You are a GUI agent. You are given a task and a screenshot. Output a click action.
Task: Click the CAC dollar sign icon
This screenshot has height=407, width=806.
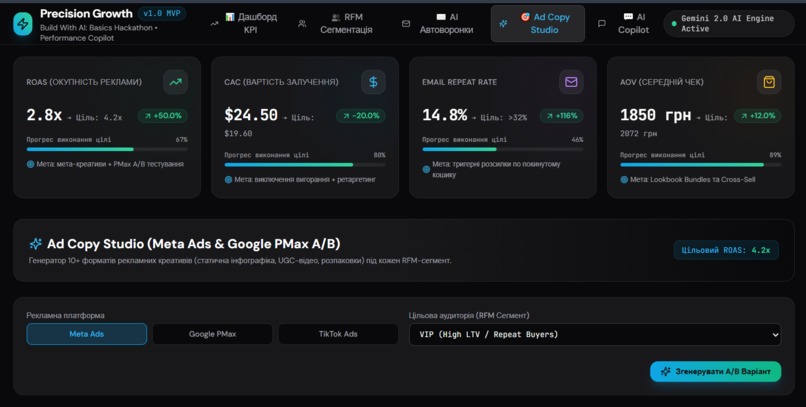374,82
